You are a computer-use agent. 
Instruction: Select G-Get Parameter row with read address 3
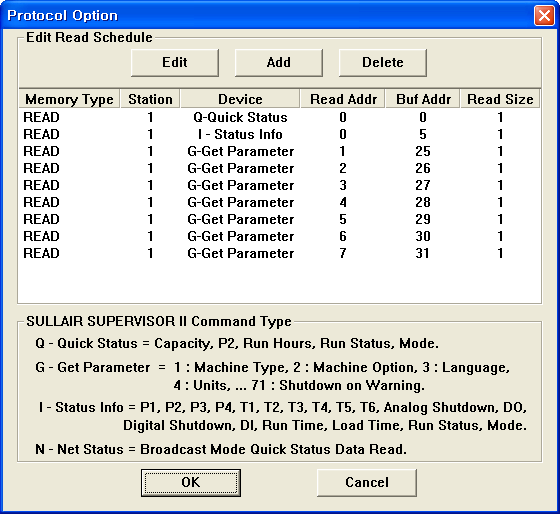click(x=280, y=185)
